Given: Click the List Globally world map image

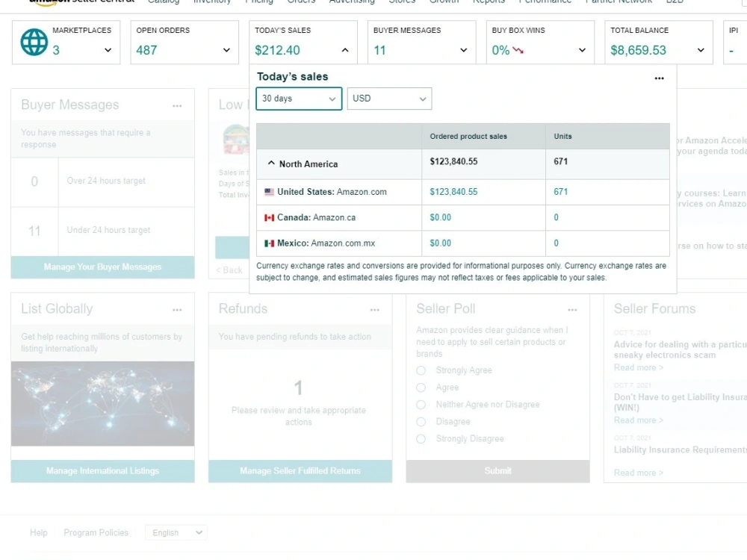Looking at the screenshot, I should (x=102, y=404).
